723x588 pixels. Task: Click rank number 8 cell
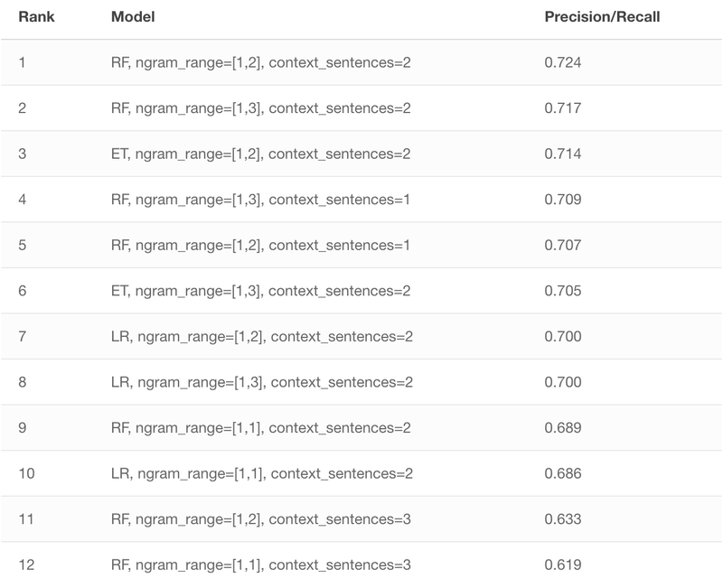click(22, 382)
